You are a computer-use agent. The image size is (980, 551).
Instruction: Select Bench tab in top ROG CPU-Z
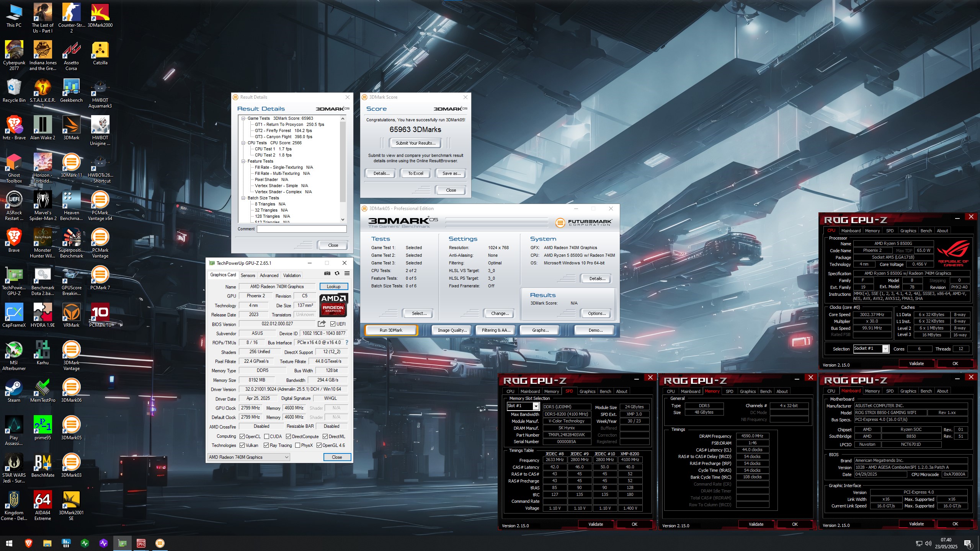926,231
